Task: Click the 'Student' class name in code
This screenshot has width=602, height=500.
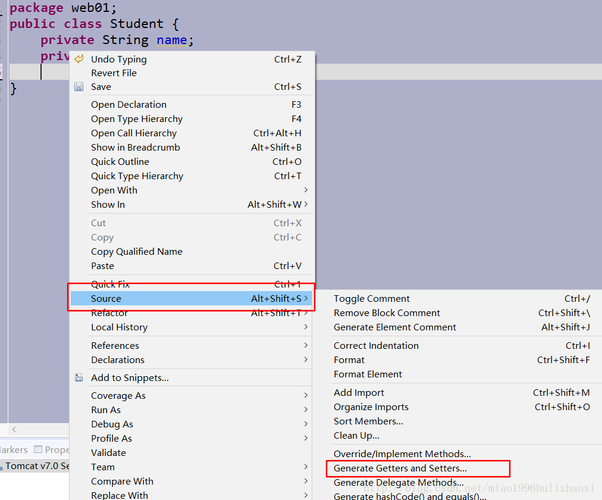Action: pyautogui.click(x=137, y=24)
